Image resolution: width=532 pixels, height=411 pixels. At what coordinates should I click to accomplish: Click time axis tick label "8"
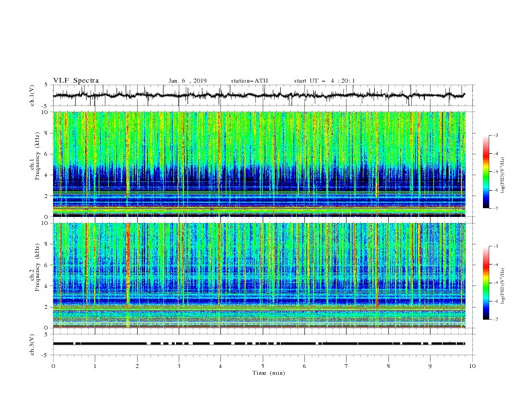[388, 366]
